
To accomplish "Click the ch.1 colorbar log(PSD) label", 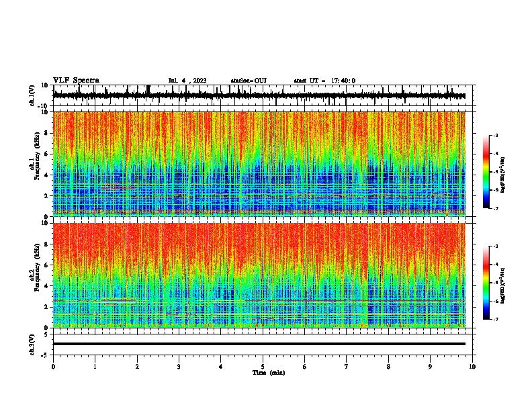I will [502, 175].
